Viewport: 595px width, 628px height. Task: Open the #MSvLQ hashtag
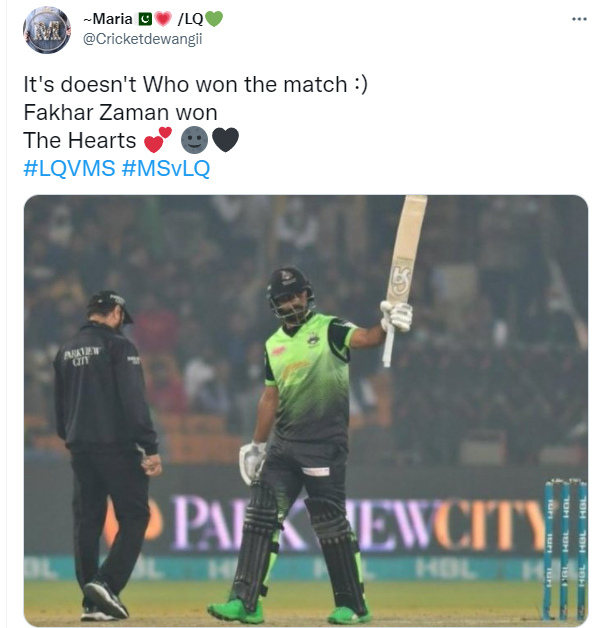166,168
